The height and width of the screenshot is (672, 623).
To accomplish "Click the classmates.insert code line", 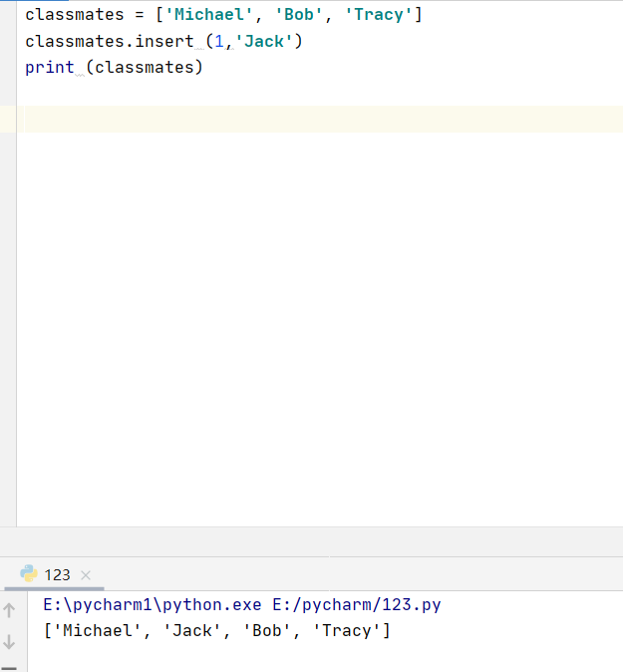I will [163, 42].
